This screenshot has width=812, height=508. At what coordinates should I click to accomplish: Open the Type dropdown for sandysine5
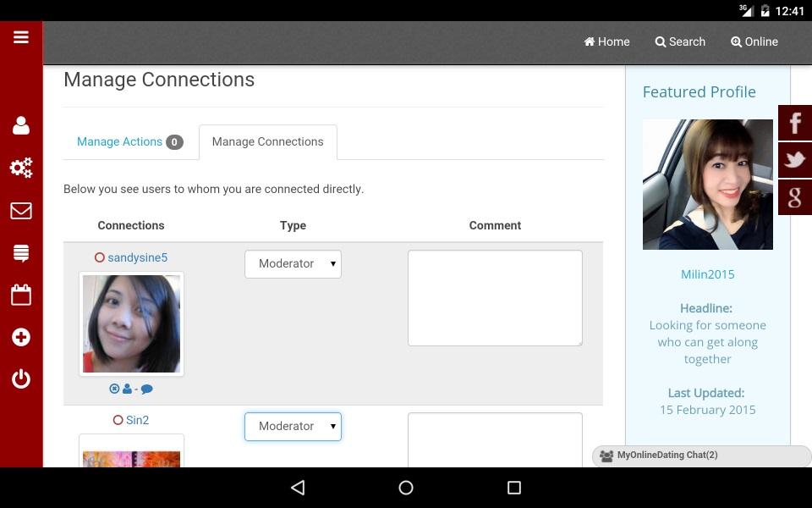point(294,264)
